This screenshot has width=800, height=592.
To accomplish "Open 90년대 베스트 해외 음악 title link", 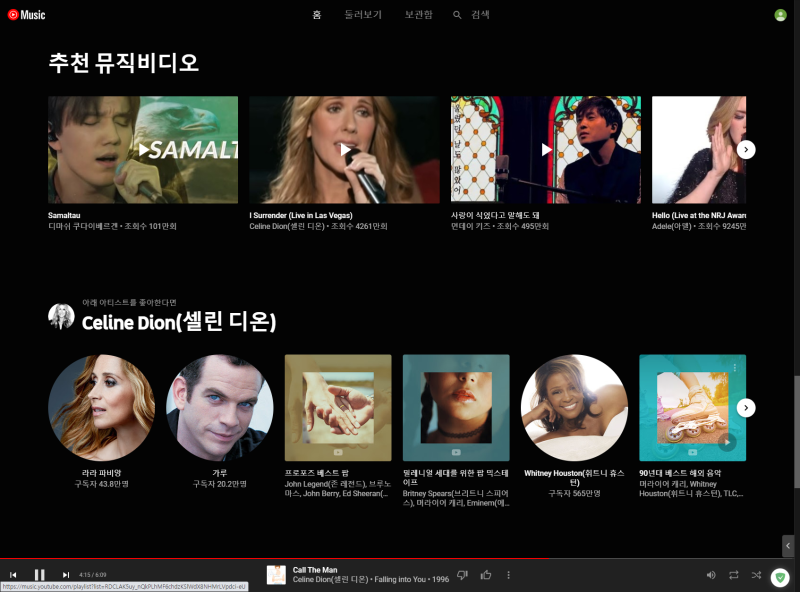I will pyautogui.click(x=680, y=473).
